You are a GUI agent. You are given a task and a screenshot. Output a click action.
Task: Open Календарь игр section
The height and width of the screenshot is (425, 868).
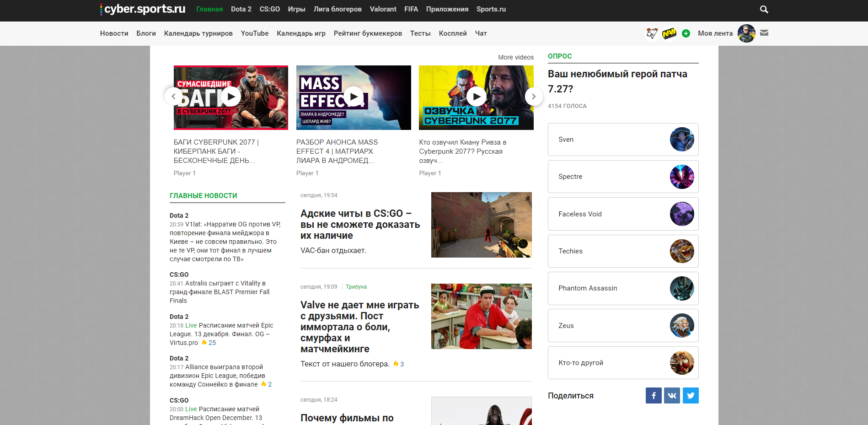(301, 33)
